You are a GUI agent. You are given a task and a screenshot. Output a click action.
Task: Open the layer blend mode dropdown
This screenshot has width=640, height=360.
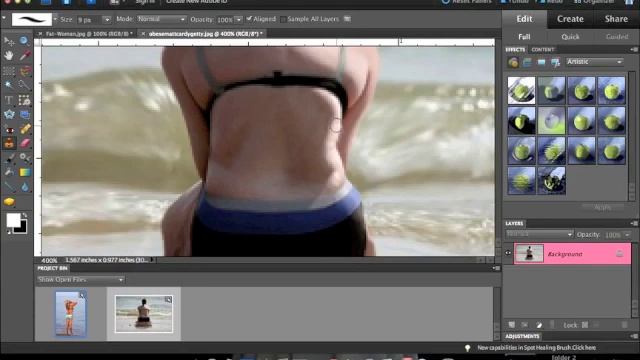coord(539,234)
